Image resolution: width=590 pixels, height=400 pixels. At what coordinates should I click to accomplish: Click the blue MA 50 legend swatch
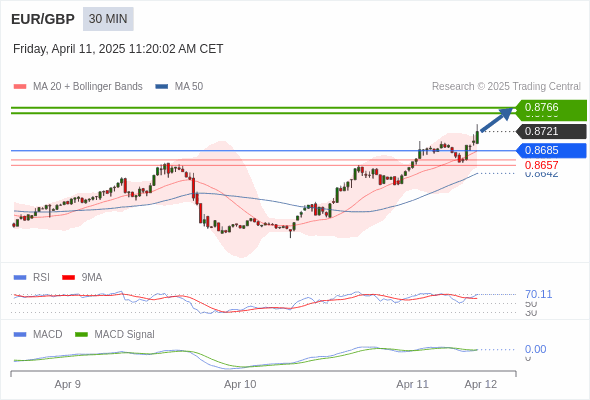pos(162,87)
